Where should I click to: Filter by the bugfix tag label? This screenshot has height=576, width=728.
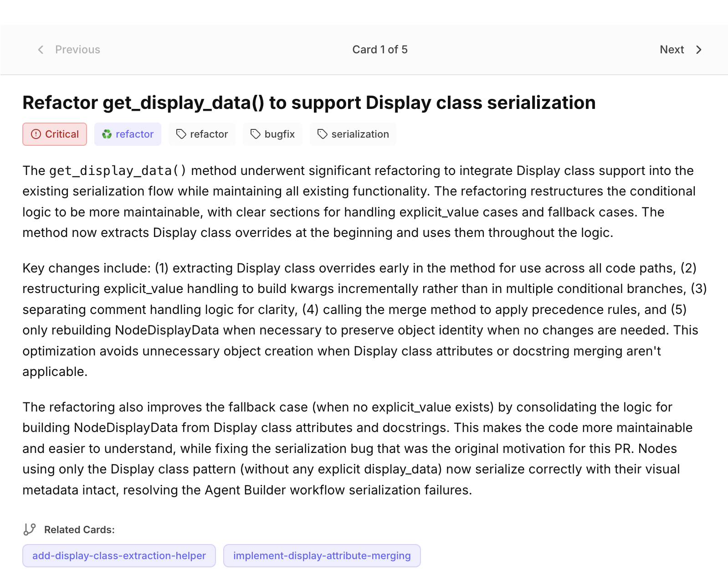point(279,134)
